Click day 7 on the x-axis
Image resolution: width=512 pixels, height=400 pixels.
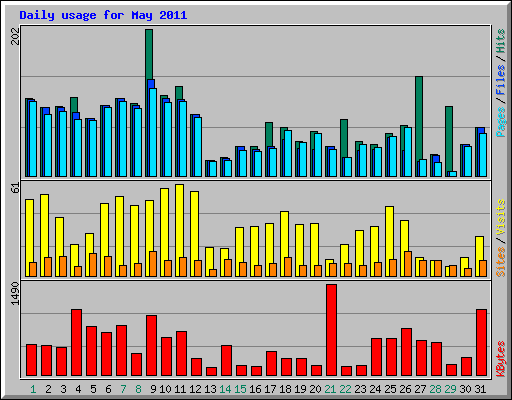[x=123, y=389]
